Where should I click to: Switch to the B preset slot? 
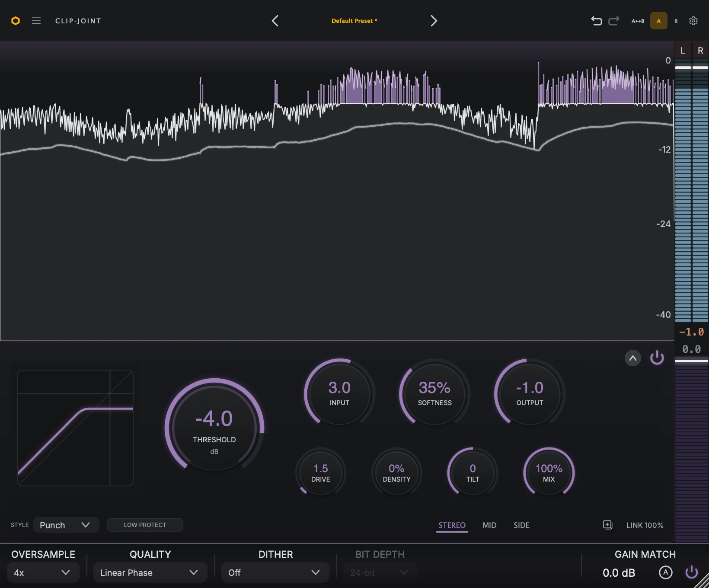point(676,21)
